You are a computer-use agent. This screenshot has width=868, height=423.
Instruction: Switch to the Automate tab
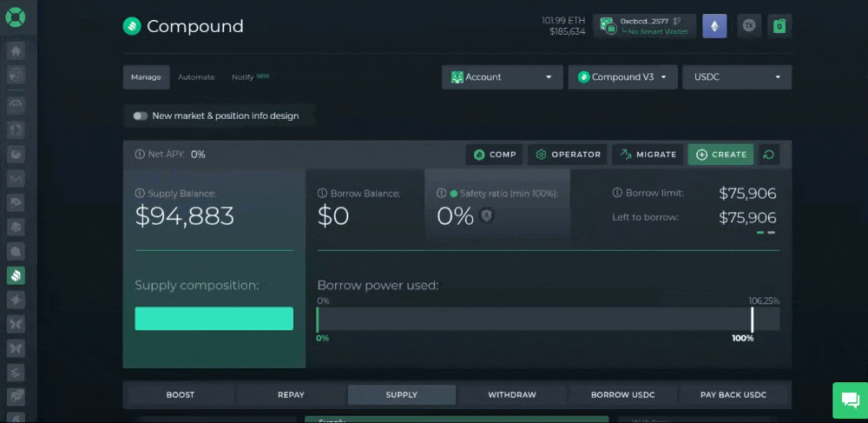(x=196, y=77)
